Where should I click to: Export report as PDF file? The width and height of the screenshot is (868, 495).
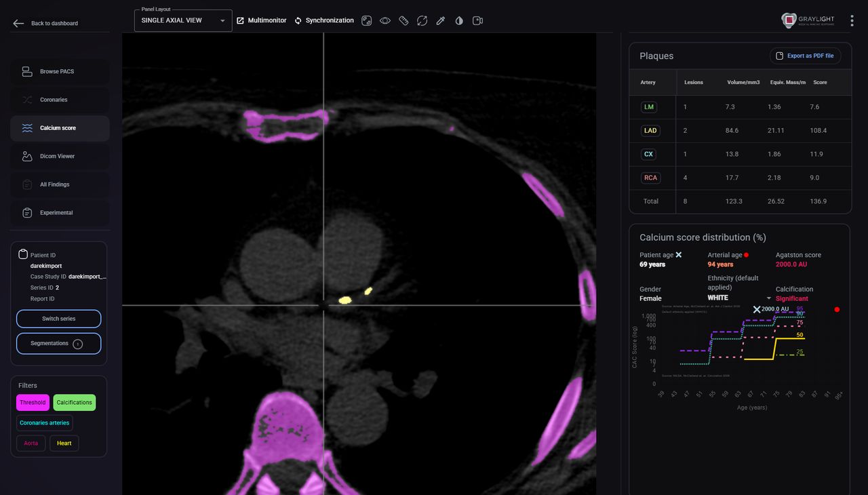[x=805, y=56]
